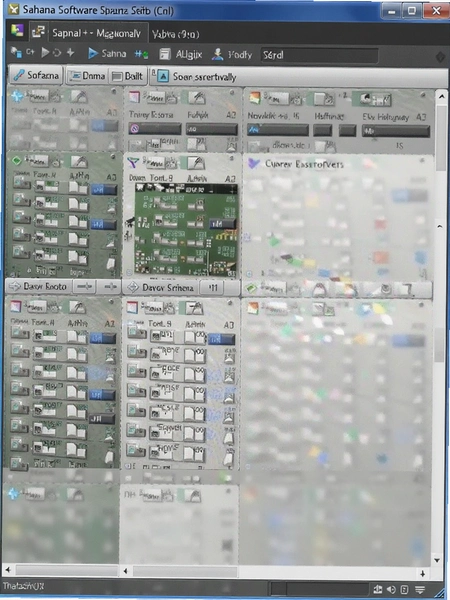The width and height of the screenshot is (450, 600).
Task: Click the green map thumbnail
Action: tap(186, 230)
